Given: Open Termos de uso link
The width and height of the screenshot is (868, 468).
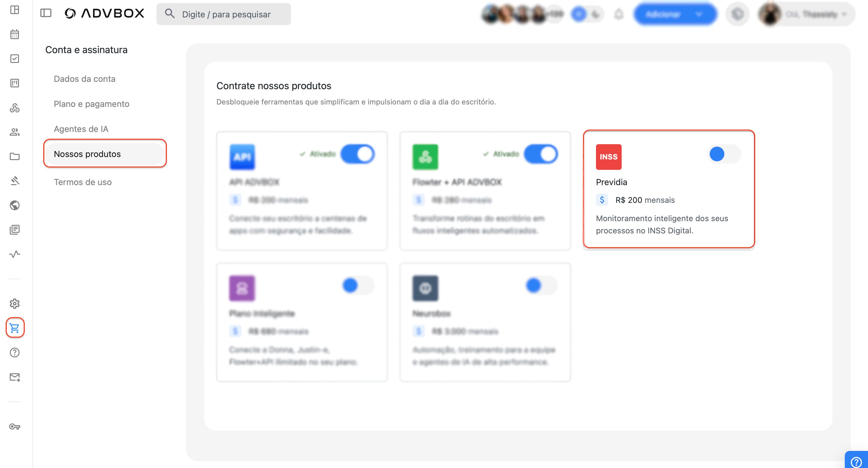Looking at the screenshot, I should coord(83,182).
